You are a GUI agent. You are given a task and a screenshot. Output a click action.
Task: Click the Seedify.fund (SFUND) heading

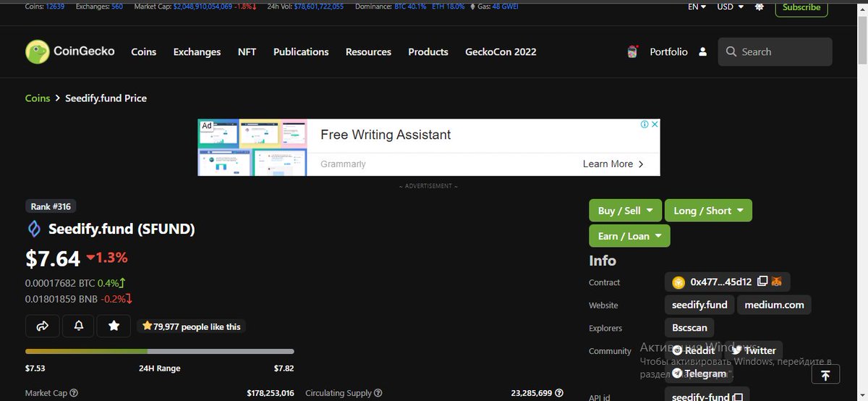122,229
